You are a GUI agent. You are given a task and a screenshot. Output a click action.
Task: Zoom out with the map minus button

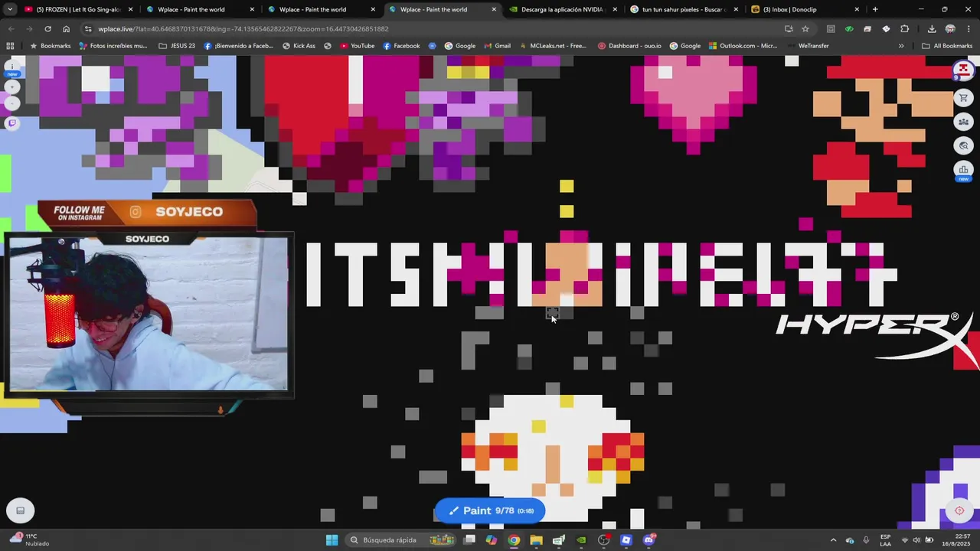tap(11, 103)
